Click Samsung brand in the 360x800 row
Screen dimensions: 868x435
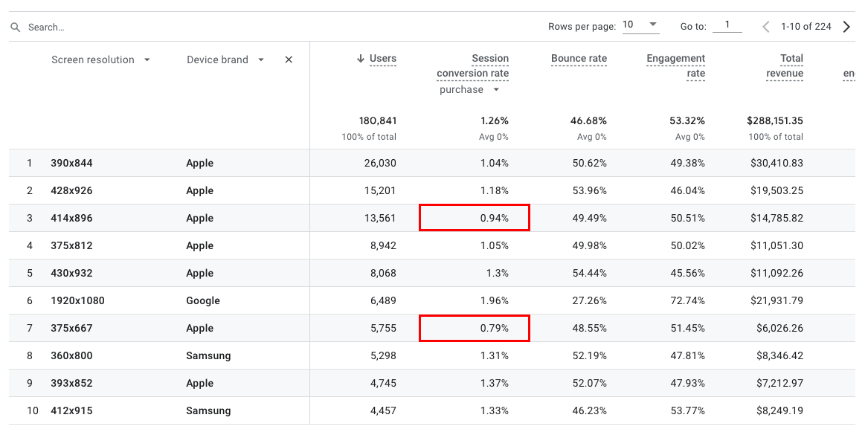pos(208,356)
